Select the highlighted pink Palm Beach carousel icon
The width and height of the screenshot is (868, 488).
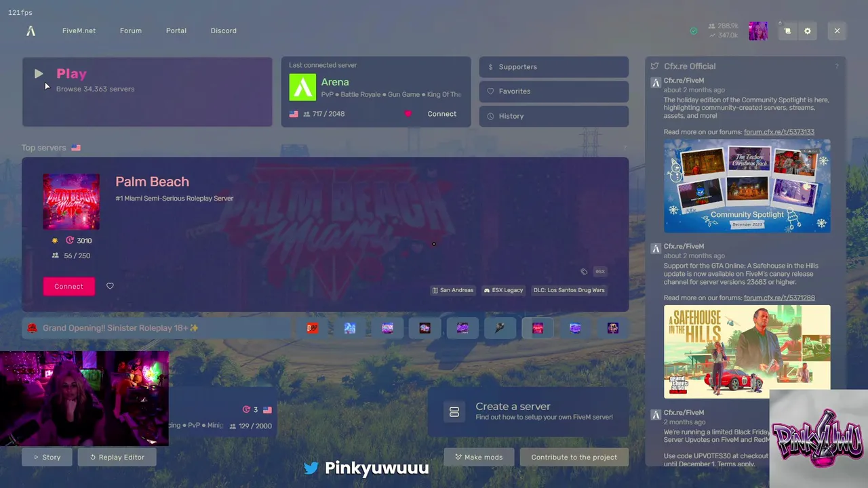(x=538, y=328)
